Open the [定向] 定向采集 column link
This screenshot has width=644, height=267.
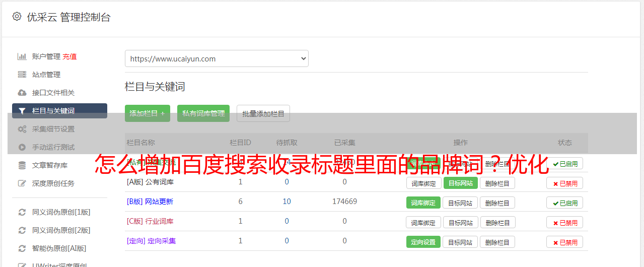coord(151,241)
